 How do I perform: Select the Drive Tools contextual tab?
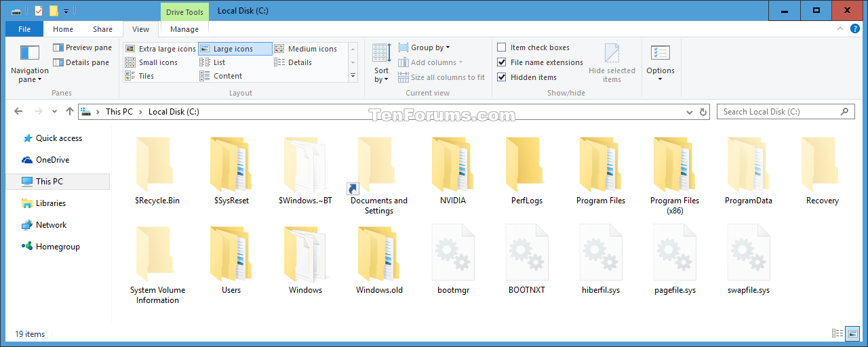184,11
